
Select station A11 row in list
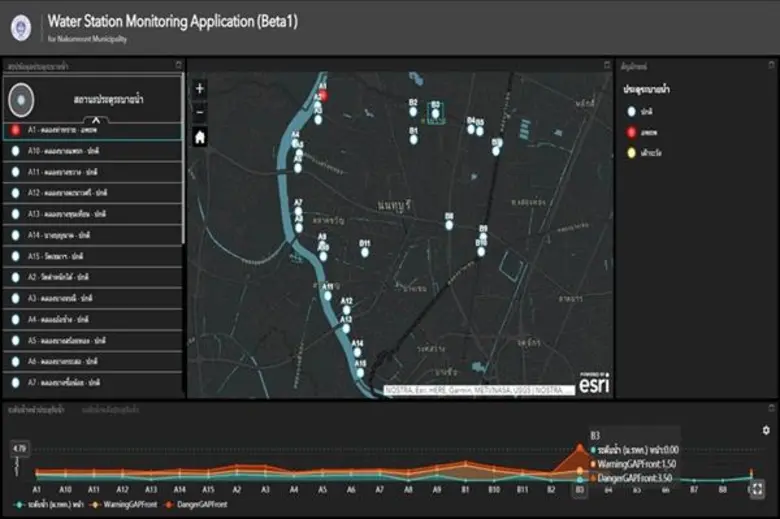click(93, 172)
